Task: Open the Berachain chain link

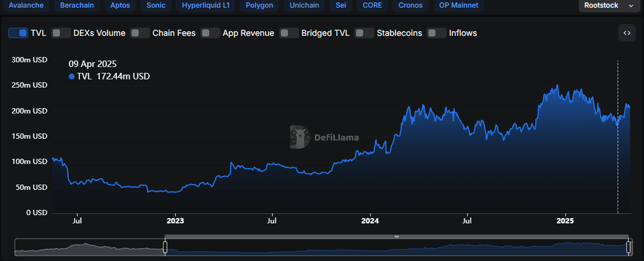Action: pos(77,6)
